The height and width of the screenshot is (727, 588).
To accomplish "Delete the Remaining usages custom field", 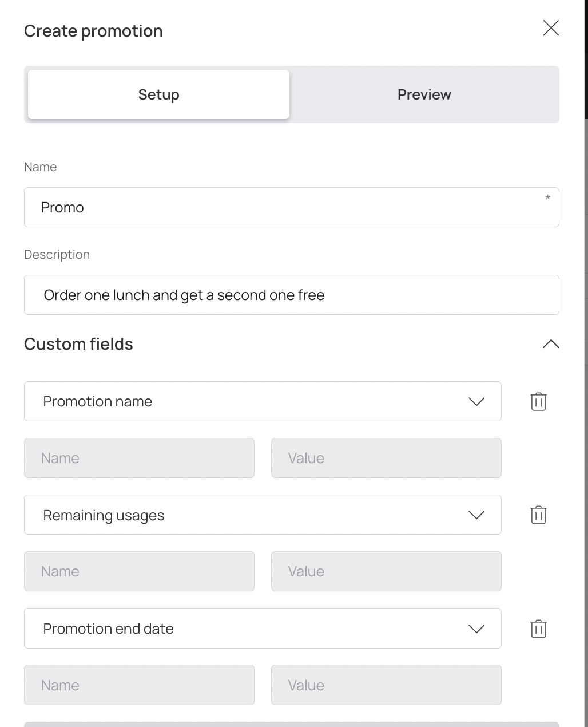I will pyautogui.click(x=538, y=515).
